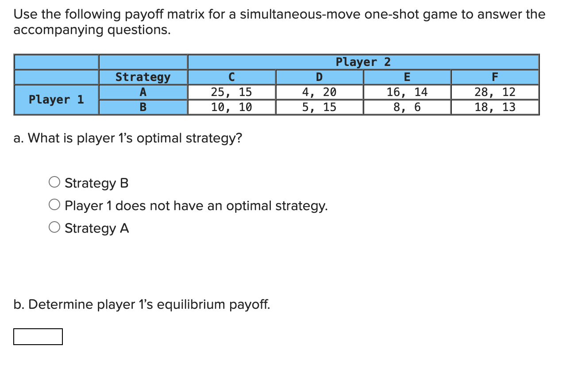This screenshot has height=392, width=570.
Task: Click the Player 2 table header
Action: pyautogui.click(x=363, y=62)
